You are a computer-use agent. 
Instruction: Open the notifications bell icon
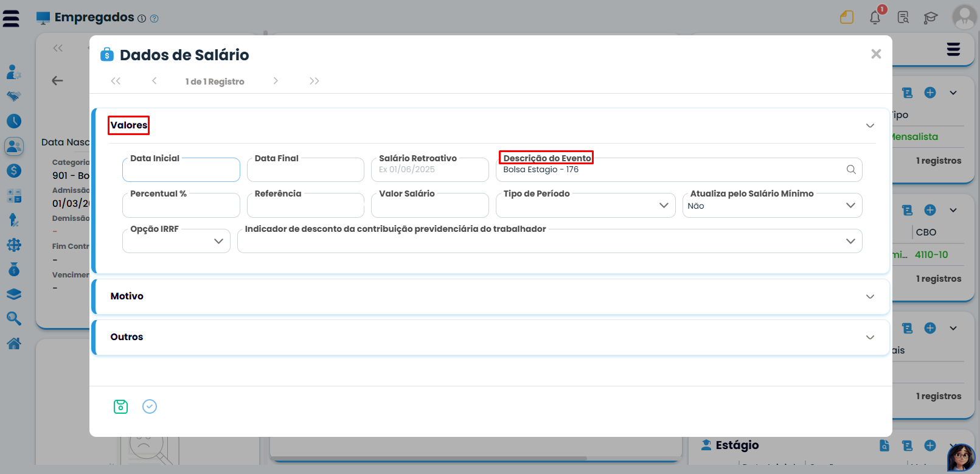(875, 18)
